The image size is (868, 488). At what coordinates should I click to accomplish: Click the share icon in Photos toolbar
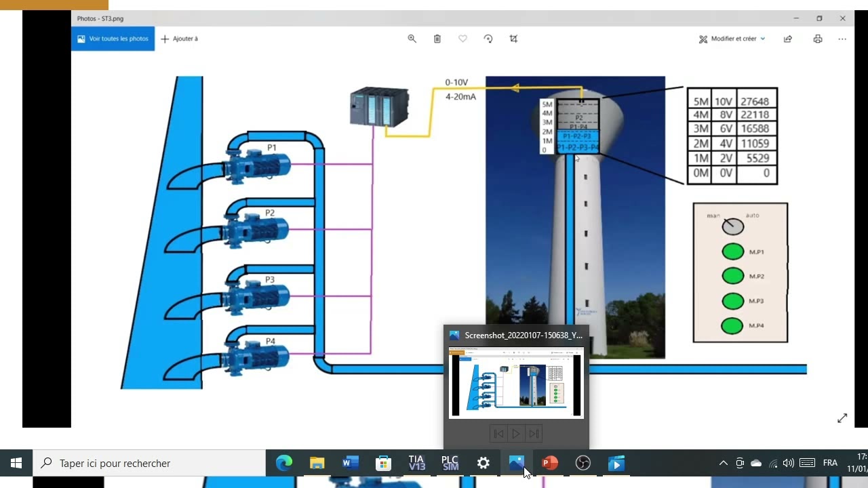tap(788, 39)
